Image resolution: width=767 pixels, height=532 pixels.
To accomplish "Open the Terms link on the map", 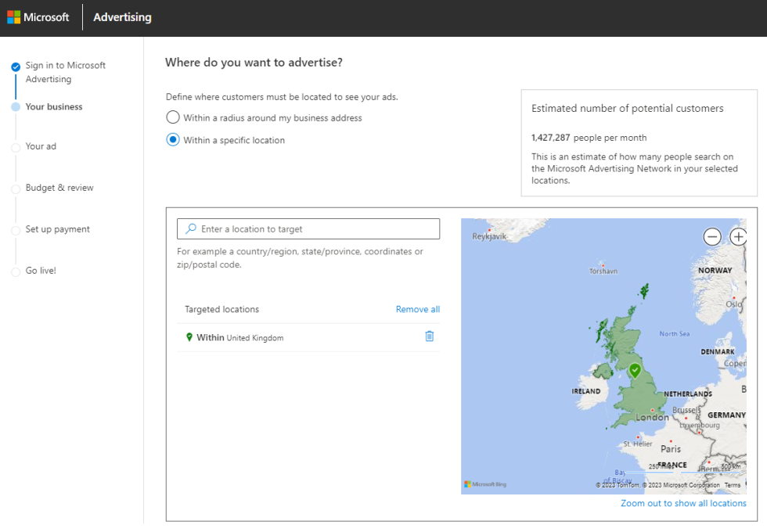I will [733, 485].
